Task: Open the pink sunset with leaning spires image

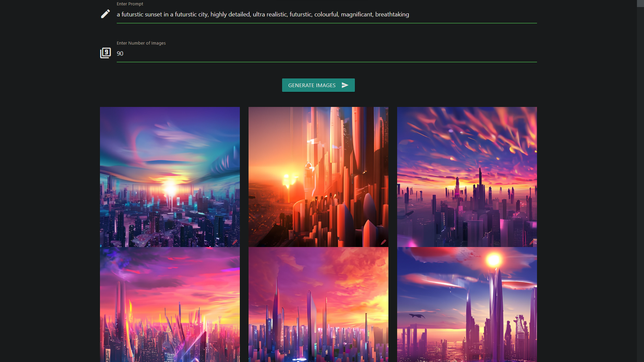Action: point(170,305)
